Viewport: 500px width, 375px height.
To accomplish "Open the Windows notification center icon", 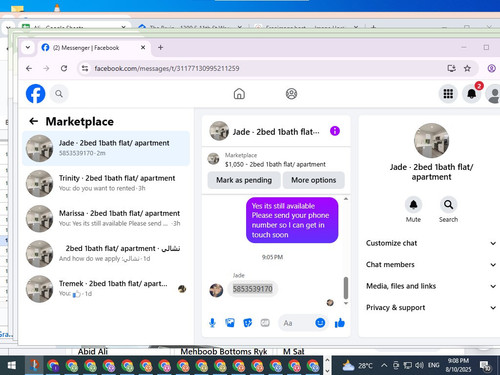I will (x=485, y=366).
